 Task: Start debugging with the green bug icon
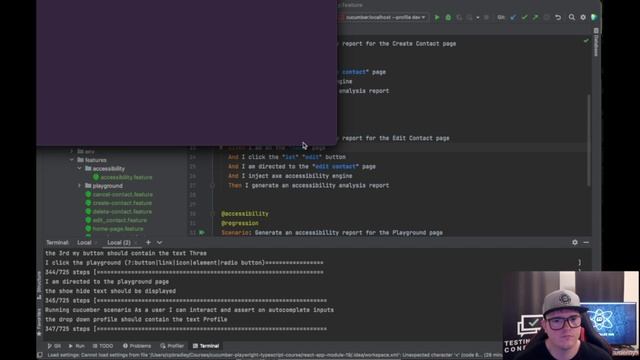tap(448, 17)
